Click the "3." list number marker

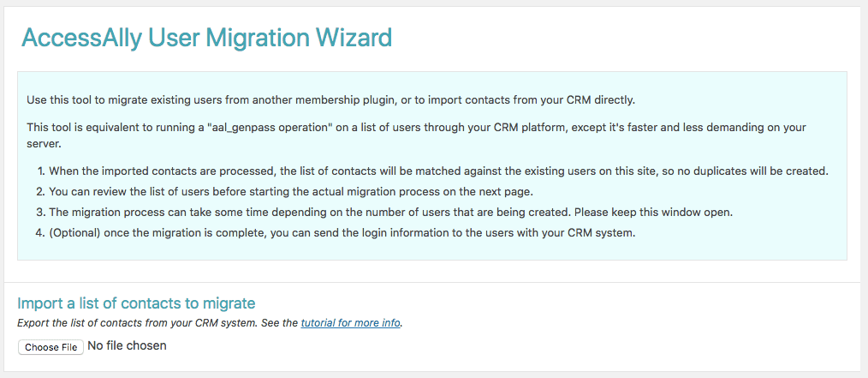pyautogui.click(x=40, y=213)
